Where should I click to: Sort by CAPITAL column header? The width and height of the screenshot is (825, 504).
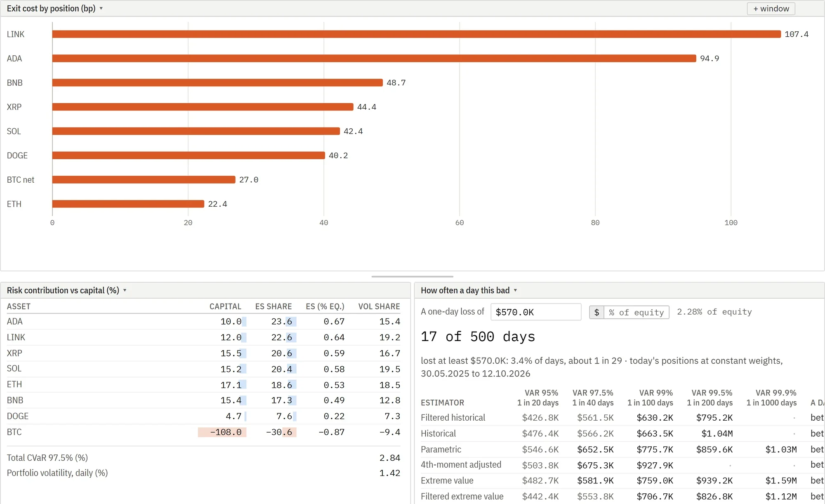225,306
